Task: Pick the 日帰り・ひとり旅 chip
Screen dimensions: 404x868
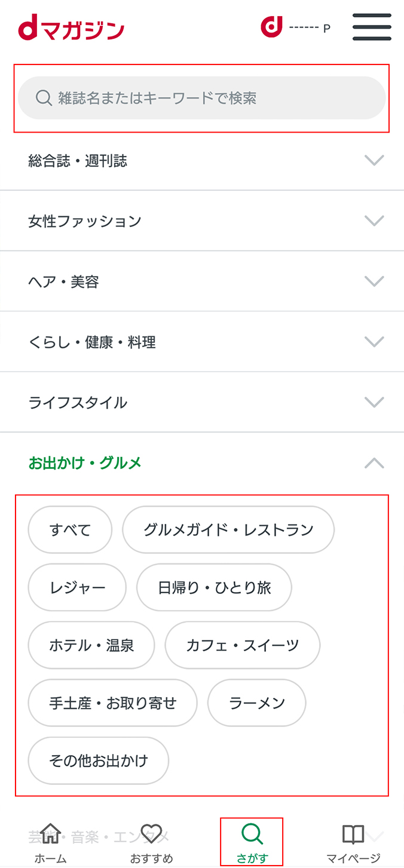Action: click(x=214, y=588)
